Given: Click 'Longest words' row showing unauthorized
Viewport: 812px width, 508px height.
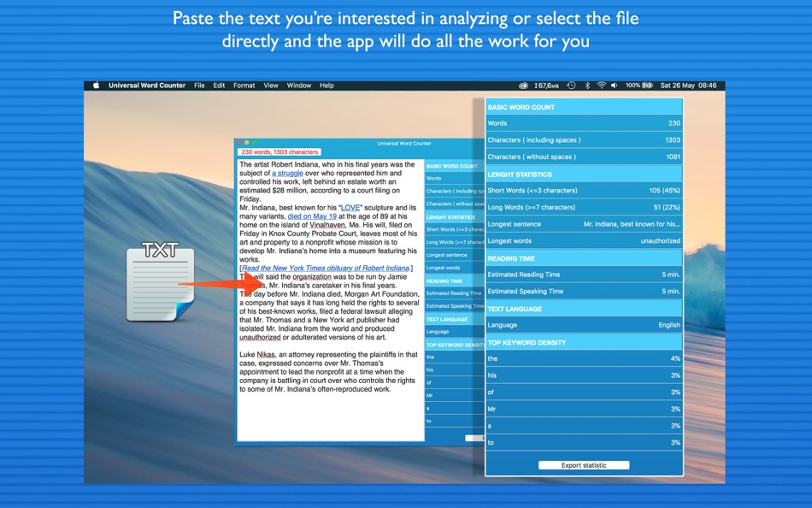Looking at the screenshot, I should tap(584, 241).
